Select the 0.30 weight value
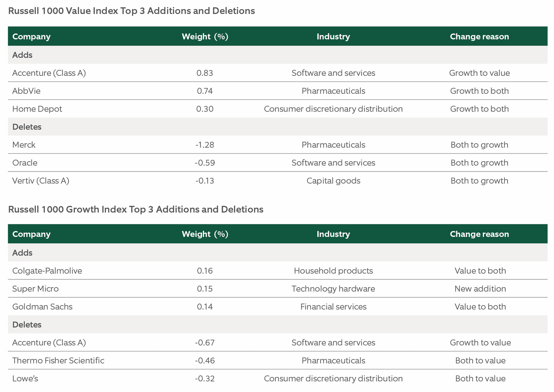Screen dimensions: 554x392 (205, 109)
